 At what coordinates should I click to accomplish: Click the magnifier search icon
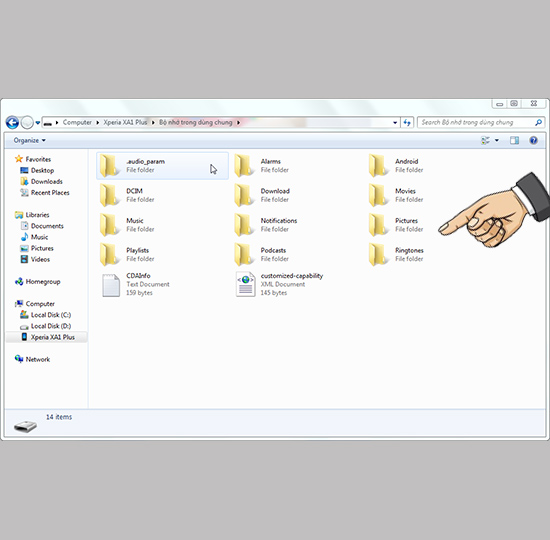coord(538,122)
